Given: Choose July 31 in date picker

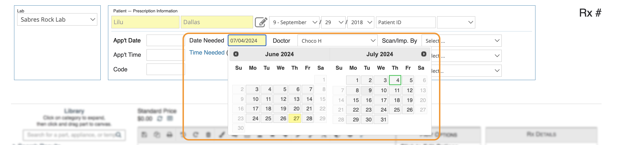Looking at the screenshot, I should pos(381,119).
